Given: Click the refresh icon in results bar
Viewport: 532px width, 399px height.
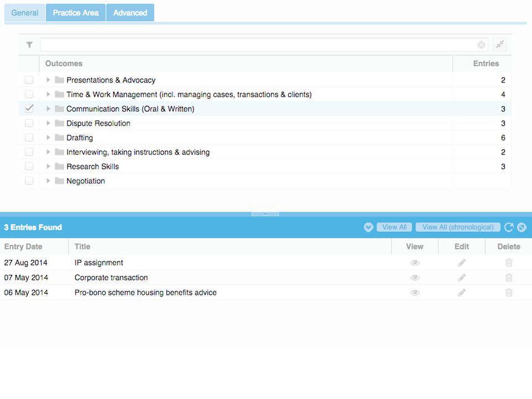Looking at the screenshot, I should 509,227.
